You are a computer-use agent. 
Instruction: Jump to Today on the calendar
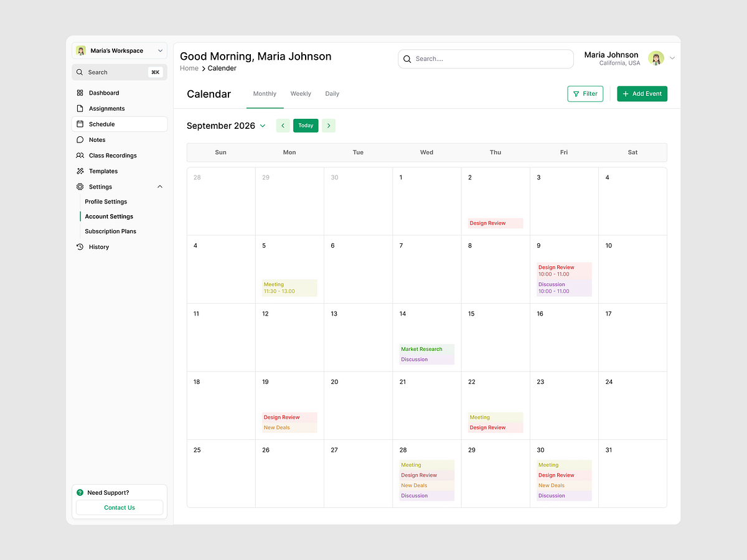[306, 125]
